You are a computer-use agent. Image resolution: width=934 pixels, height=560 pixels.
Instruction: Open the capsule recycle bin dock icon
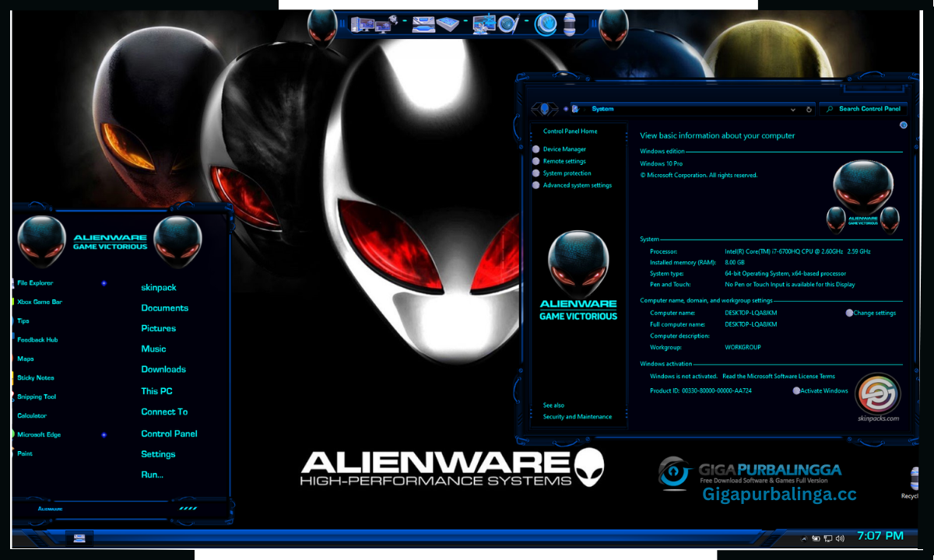(x=570, y=24)
